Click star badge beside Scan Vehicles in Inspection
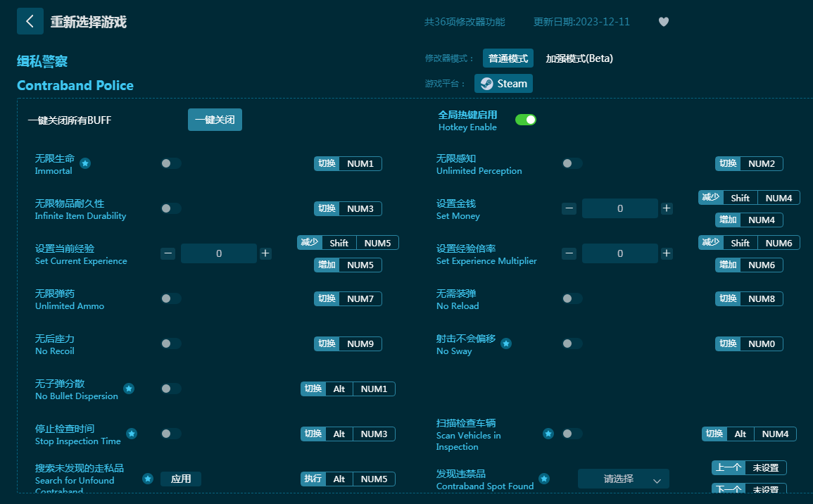The image size is (813, 504). pos(548,434)
